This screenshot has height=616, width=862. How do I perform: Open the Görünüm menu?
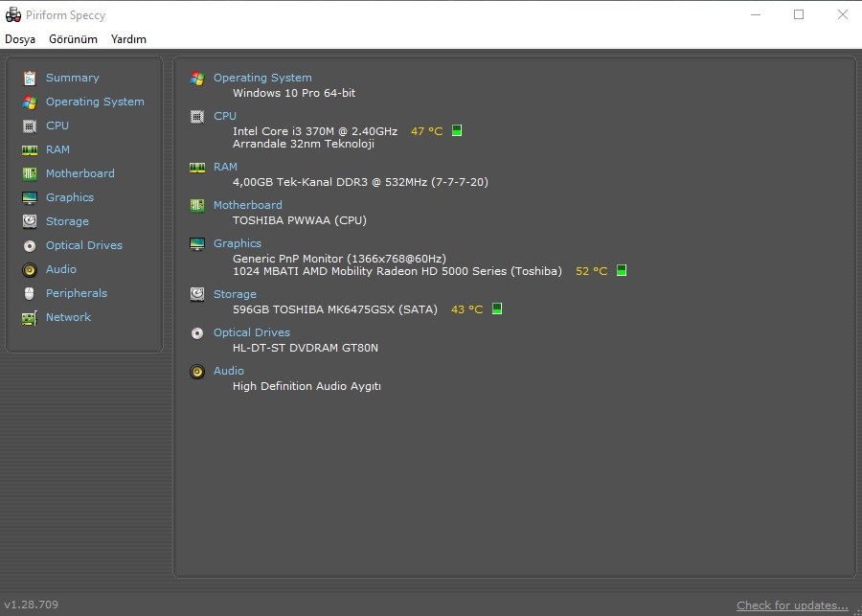73,39
